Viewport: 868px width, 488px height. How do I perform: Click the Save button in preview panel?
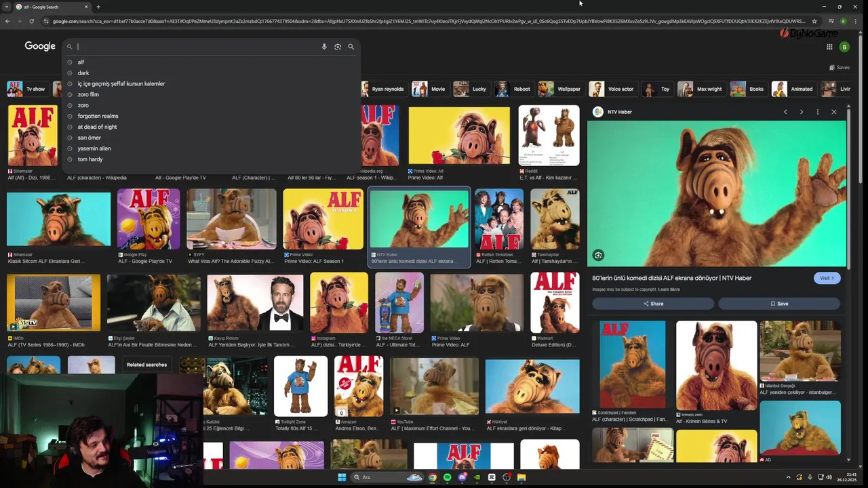click(779, 304)
